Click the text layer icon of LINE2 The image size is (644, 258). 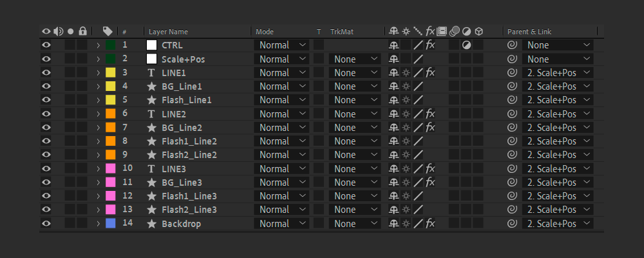tap(151, 114)
